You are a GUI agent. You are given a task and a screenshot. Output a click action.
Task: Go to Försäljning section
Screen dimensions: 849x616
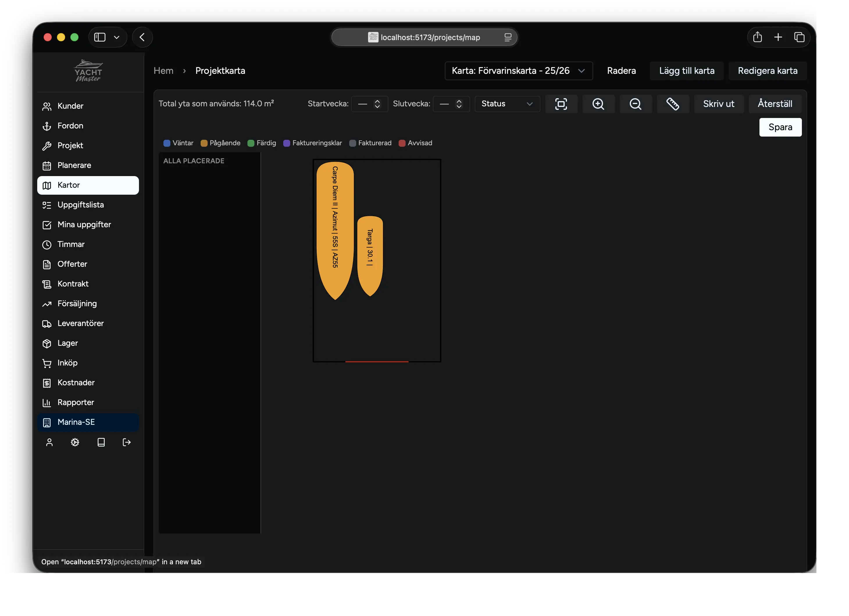coord(88,305)
